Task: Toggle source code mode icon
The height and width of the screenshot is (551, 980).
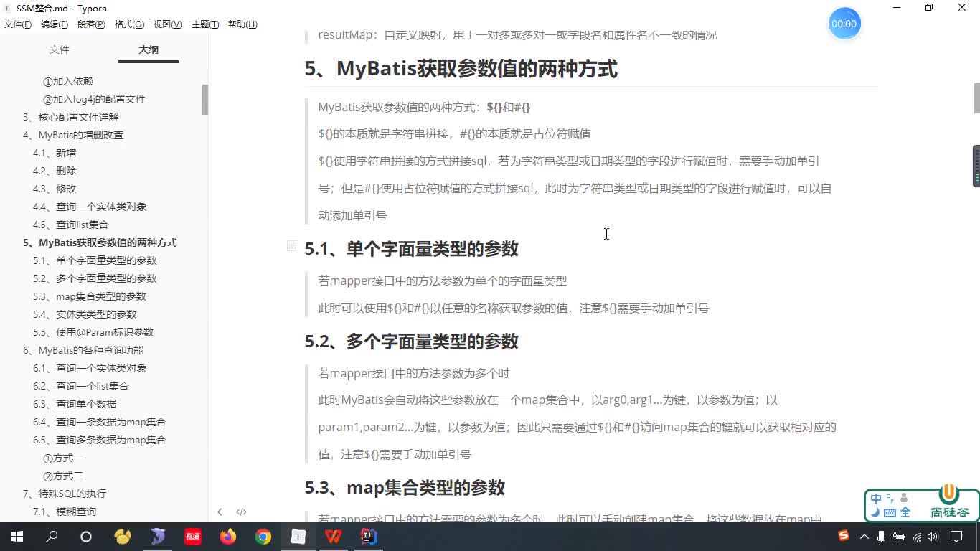Action: coord(241,512)
